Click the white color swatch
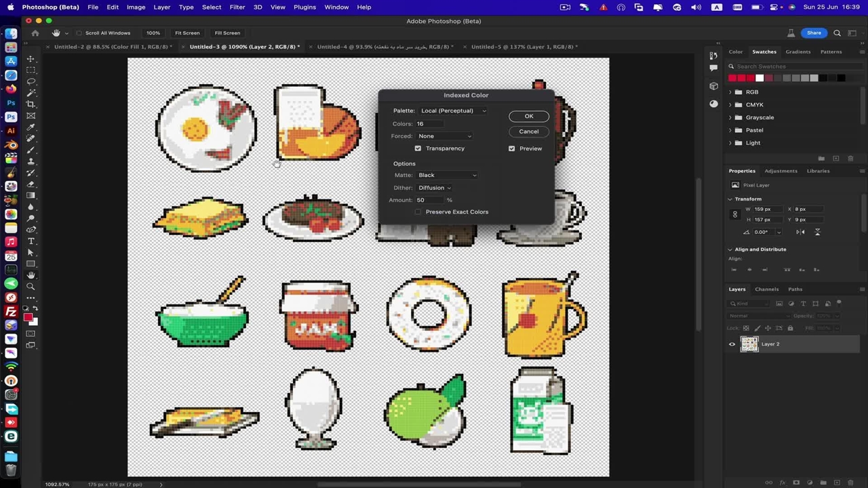Image resolution: width=868 pixels, height=488 pixels. (x=759, y=78)
